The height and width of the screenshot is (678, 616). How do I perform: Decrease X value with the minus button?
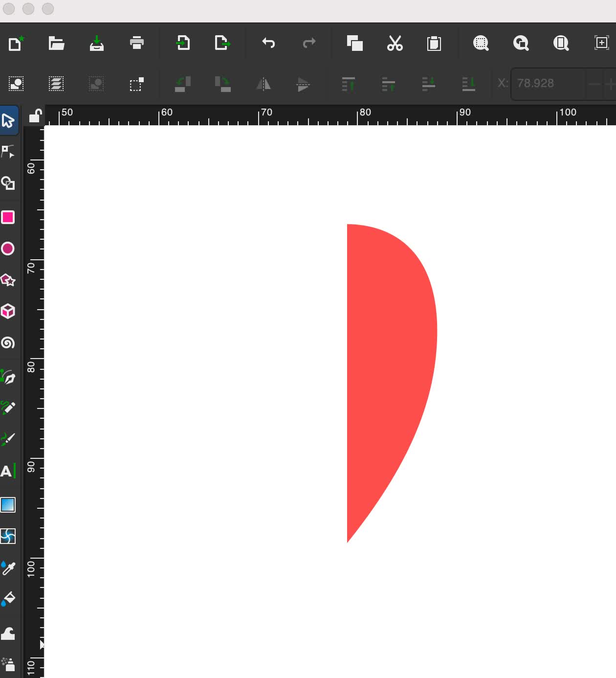click(x=594, y=84)
